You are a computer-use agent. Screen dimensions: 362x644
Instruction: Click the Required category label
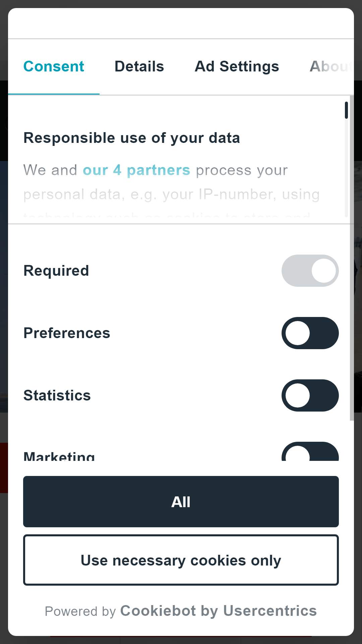pos(56,271)
